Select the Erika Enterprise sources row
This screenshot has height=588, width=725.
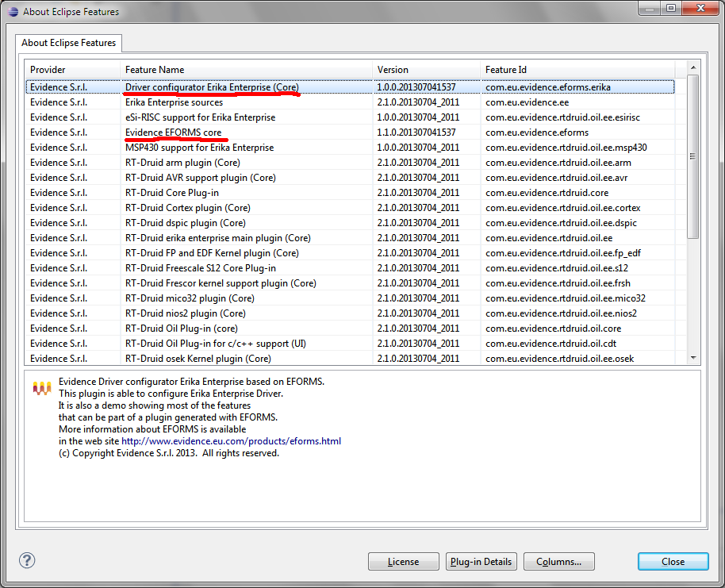(x=350, y=102)
